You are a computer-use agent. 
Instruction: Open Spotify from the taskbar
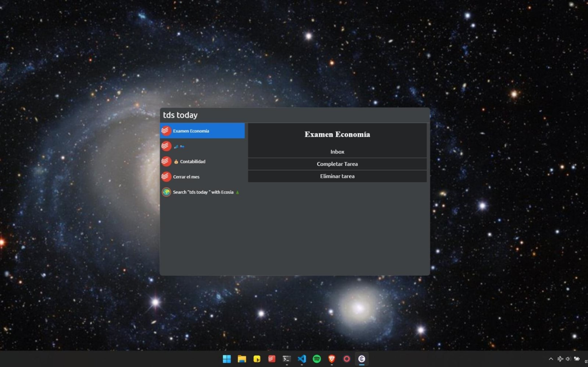point(317,358)
